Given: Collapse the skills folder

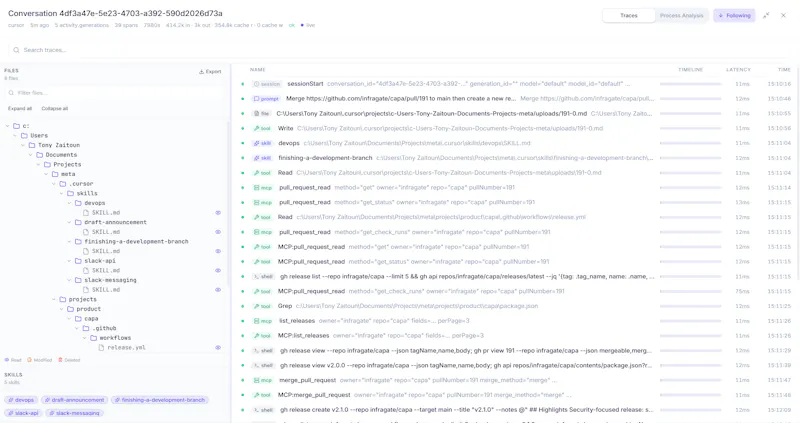Looking at the screenshot, I should coord(62,193).
